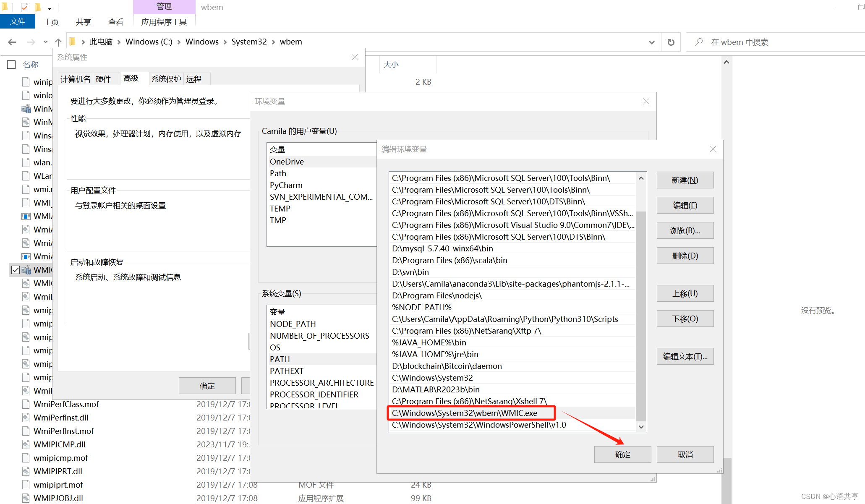Open the address bar history dropdown
Viewport: 865px width, 504px height.
[x=652, y=42]
